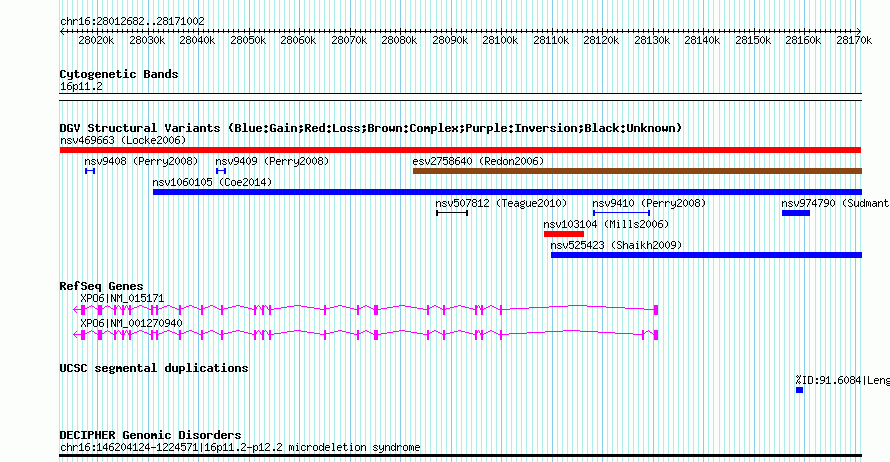The width and height of the screenshot is (890, 462).
Task: Select the nsv103104 (Mills2006) label
Action: [x=606, y=224]
